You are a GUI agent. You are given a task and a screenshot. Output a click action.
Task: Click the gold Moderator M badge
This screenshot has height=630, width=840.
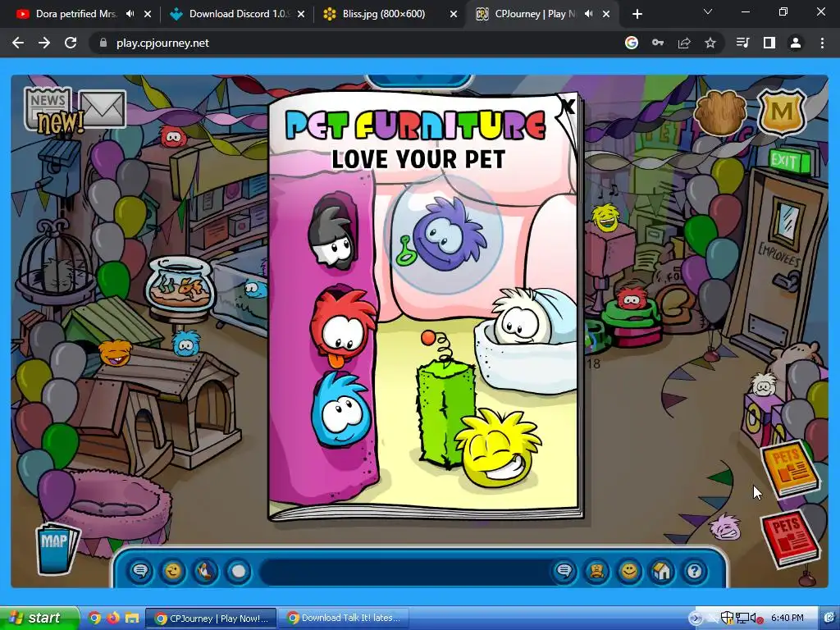pos(782,112)
